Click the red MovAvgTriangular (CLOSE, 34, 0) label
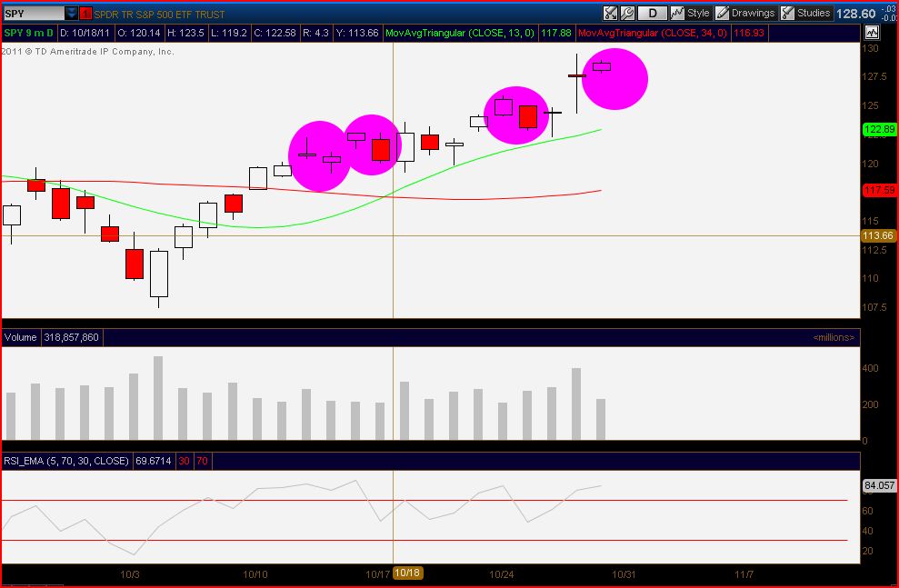The image size is (899, 588). (x=653, y=34)
